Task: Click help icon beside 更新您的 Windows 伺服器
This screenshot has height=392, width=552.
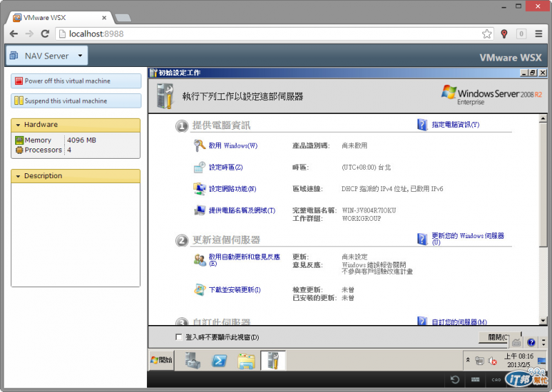Action: pos(422,239)
